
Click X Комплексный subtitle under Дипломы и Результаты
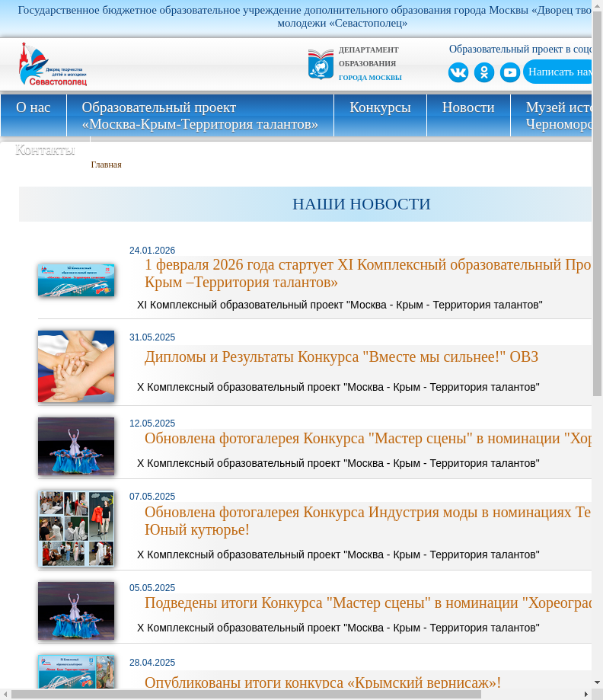pyautogui.click(x=338, y=387)
